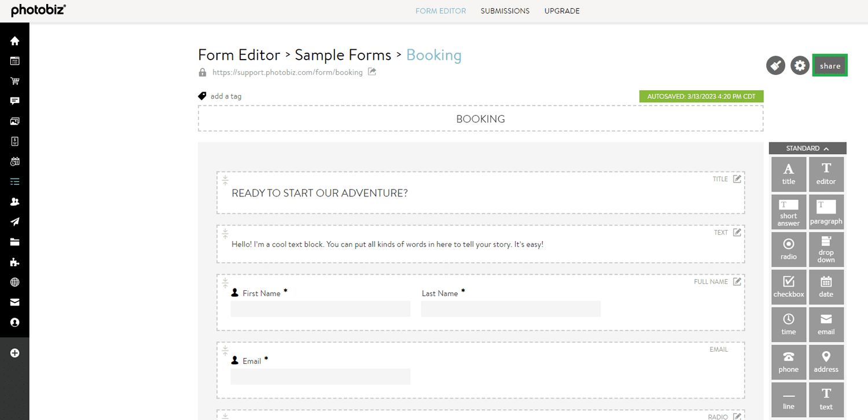Add a drop down element from the panel

pyautogui.click(x=826, y=249)
